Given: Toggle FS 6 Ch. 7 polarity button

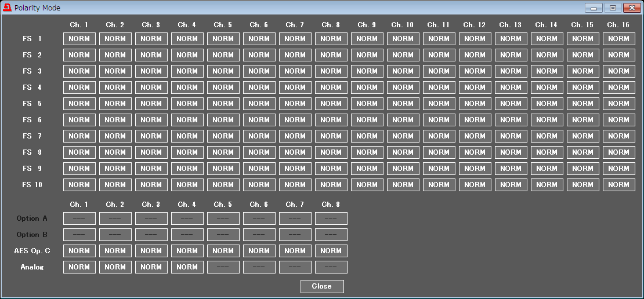Looking at the screenshot, I should click(295, 120).
